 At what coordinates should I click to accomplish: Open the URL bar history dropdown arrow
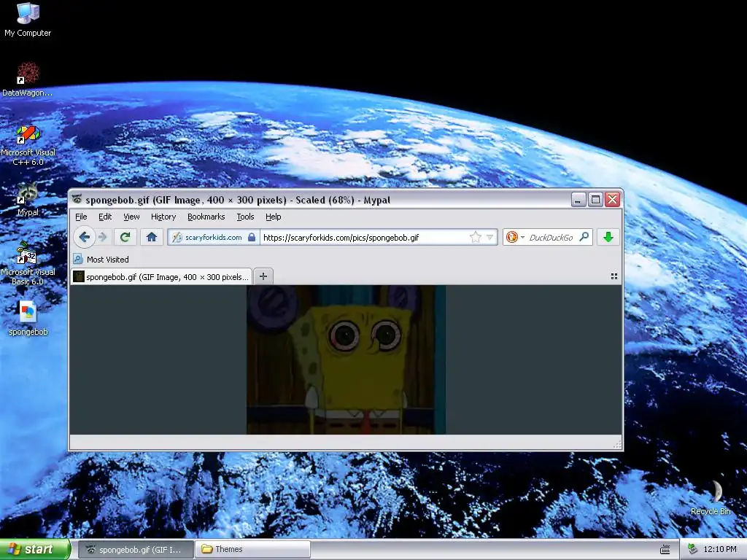click(489, 237)
